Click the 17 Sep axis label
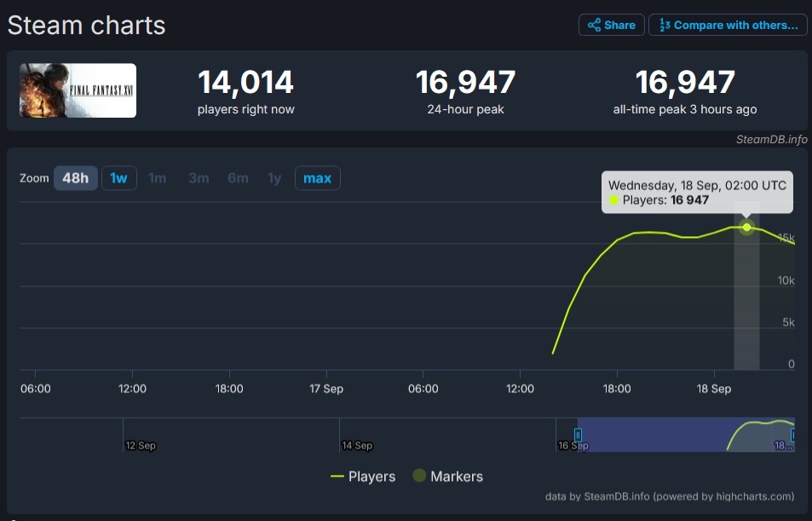 pos(326,389)
